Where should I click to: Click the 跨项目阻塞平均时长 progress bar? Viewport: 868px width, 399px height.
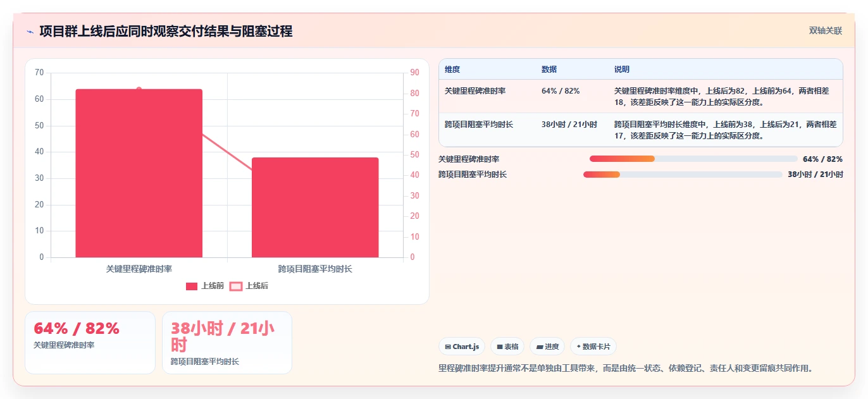[683, 175]
